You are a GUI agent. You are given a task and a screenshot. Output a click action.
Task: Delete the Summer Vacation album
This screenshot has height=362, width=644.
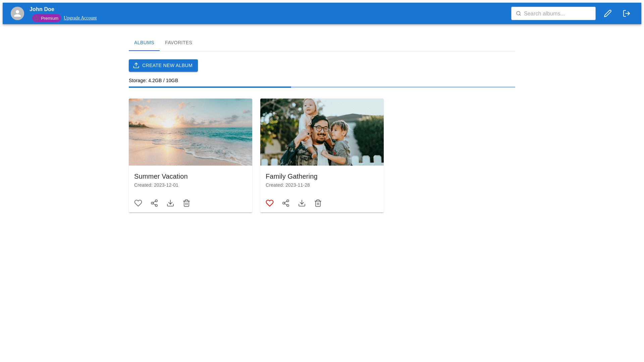pos(186,203)
